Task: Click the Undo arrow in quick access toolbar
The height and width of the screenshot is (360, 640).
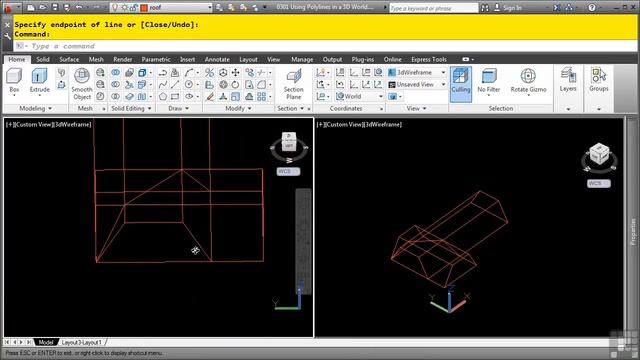Action: pyautogui.click(x=79, y=7)
